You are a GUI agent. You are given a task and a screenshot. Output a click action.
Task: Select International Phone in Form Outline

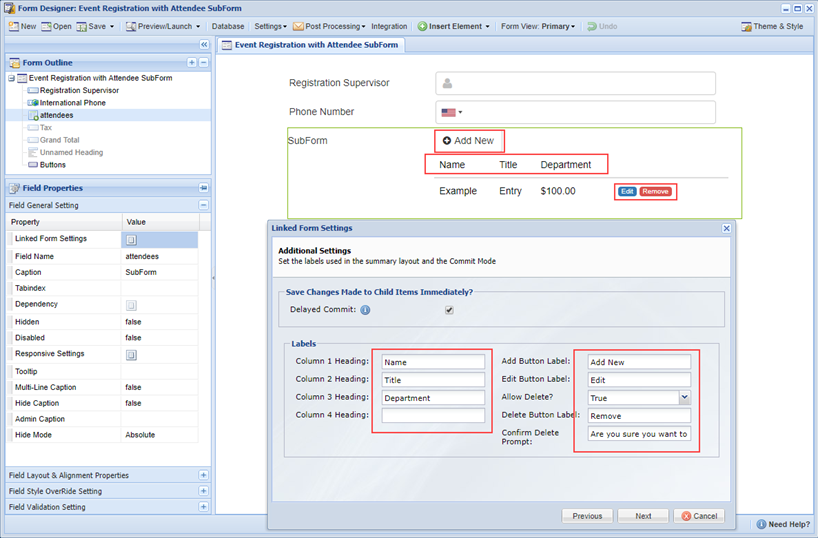[x=73, y=103]
